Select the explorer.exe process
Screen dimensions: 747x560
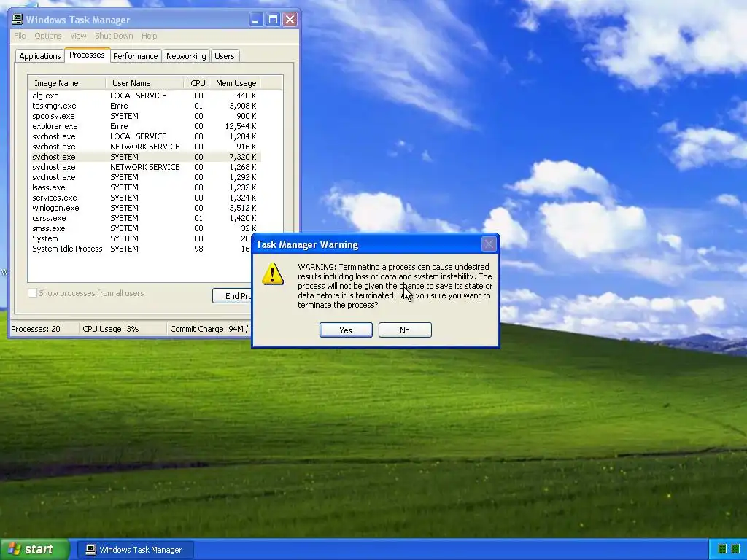coord(144,126)
